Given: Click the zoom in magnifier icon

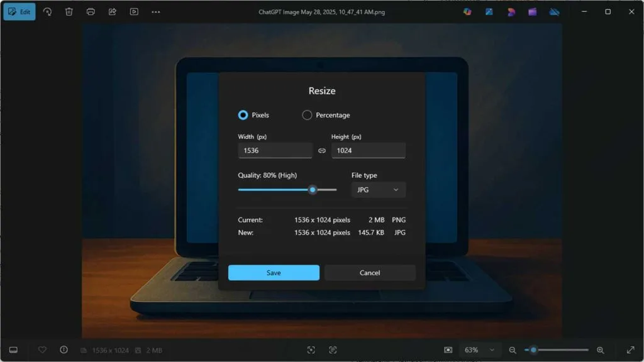Looking at the screenshot, I should coord(601,350).
